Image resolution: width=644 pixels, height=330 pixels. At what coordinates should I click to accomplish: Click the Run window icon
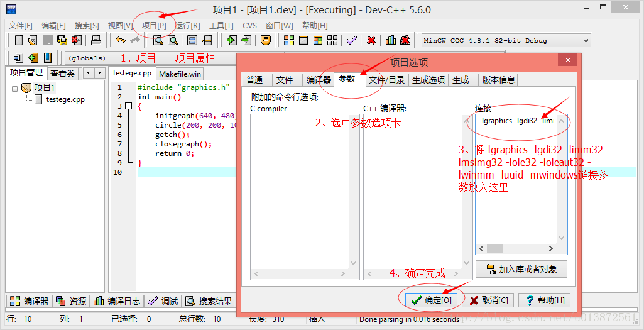pos(303,40)
